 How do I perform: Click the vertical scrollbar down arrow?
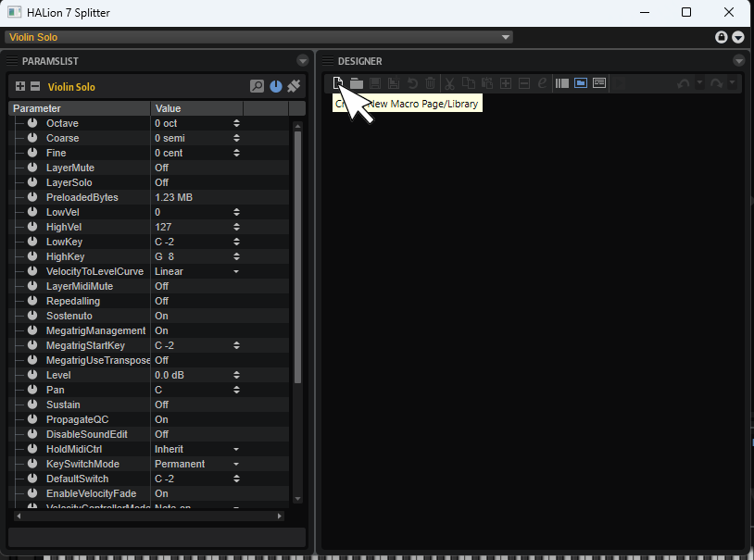tap(297, 499)
